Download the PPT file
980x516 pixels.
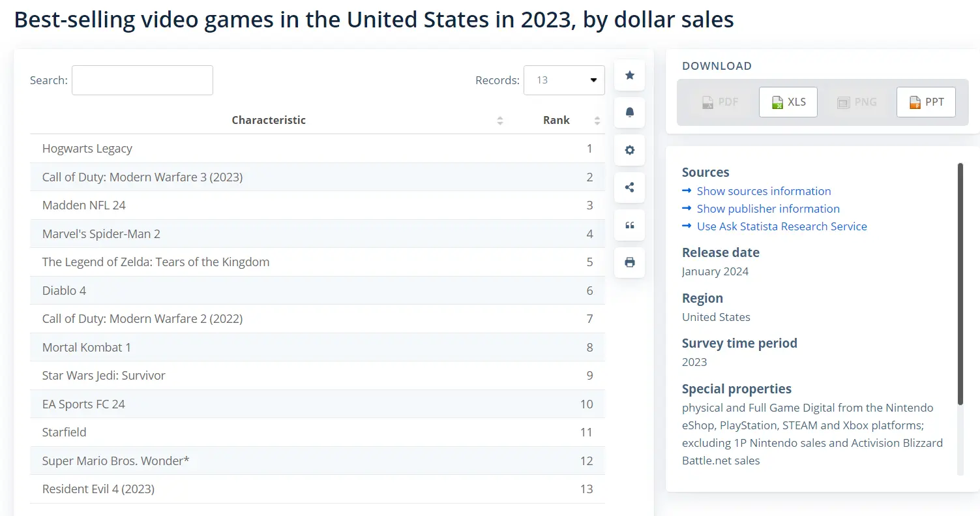(x=926, y=102)
